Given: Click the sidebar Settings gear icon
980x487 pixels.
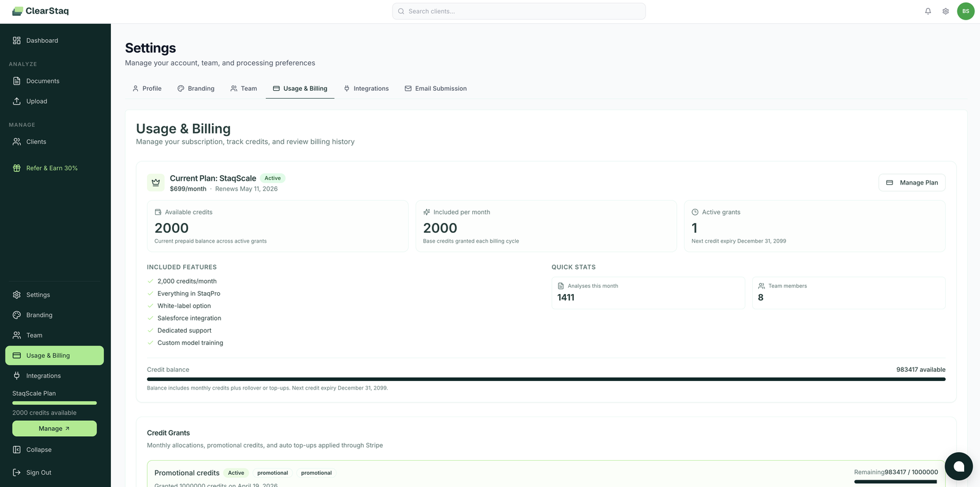Looking at the screenshot, I should click(17, 295).
